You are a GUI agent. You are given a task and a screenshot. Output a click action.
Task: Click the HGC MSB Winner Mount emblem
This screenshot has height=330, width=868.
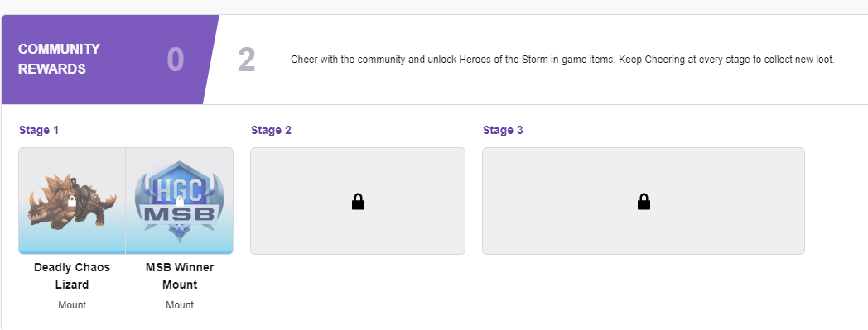click(x=180, y=201)
